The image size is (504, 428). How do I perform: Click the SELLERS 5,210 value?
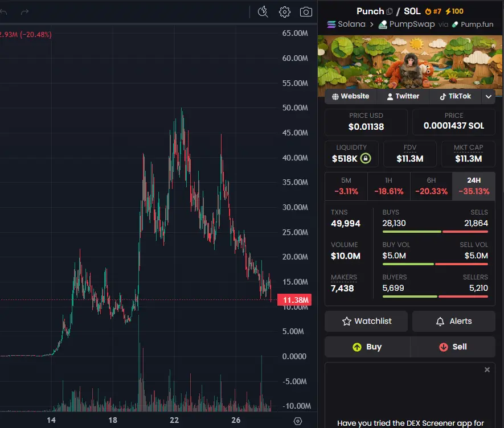[478, 288]
